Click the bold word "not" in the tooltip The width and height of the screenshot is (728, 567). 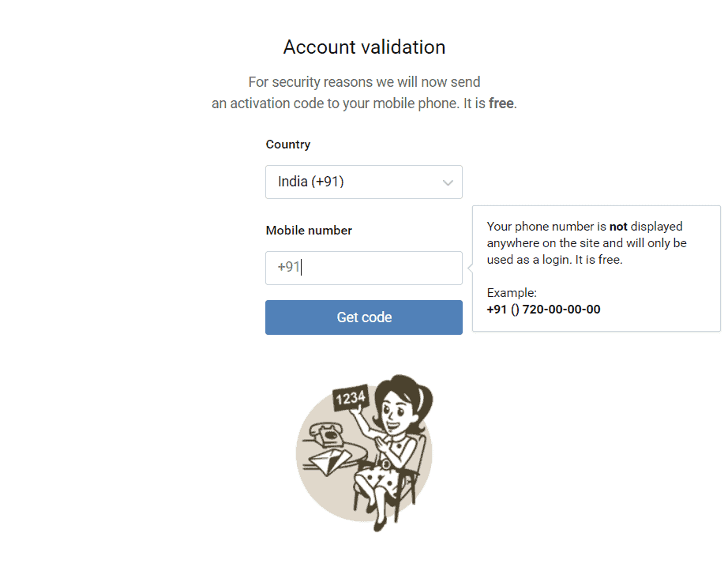coord(618,227)
